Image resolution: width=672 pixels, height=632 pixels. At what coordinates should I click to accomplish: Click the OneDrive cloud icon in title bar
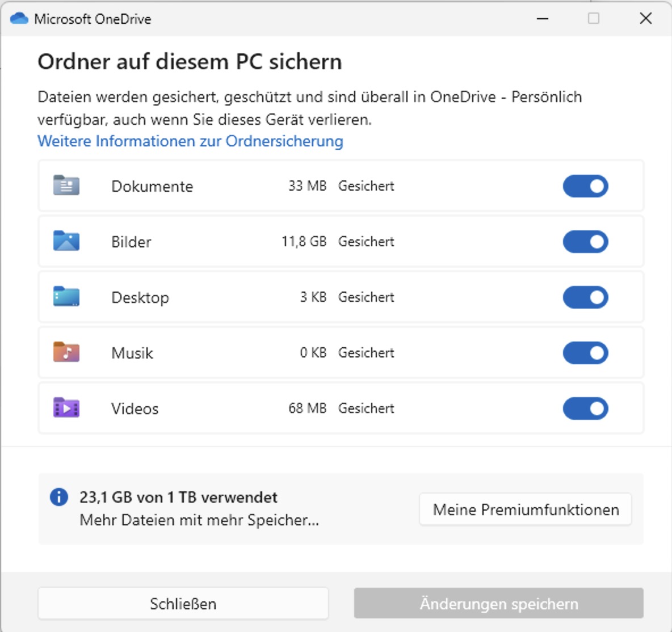click(19, 18)
